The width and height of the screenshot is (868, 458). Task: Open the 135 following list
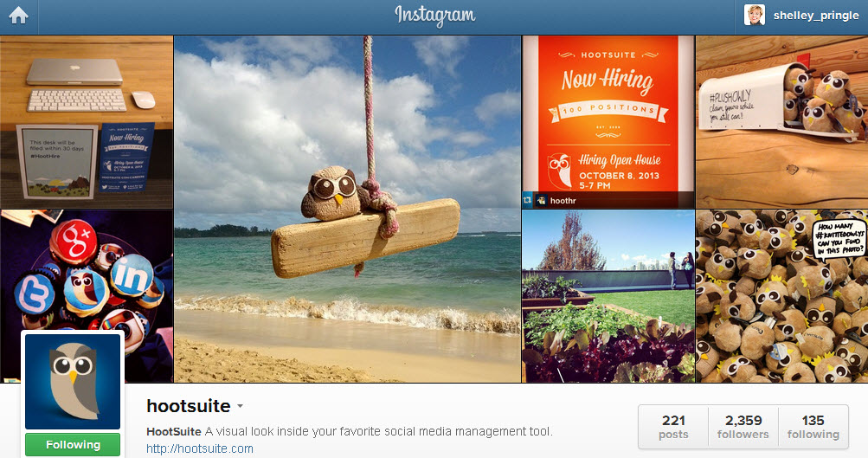point(813,427)
